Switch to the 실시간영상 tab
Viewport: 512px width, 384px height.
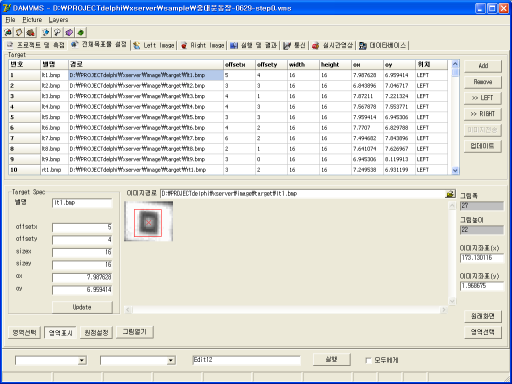coord(332,45)
